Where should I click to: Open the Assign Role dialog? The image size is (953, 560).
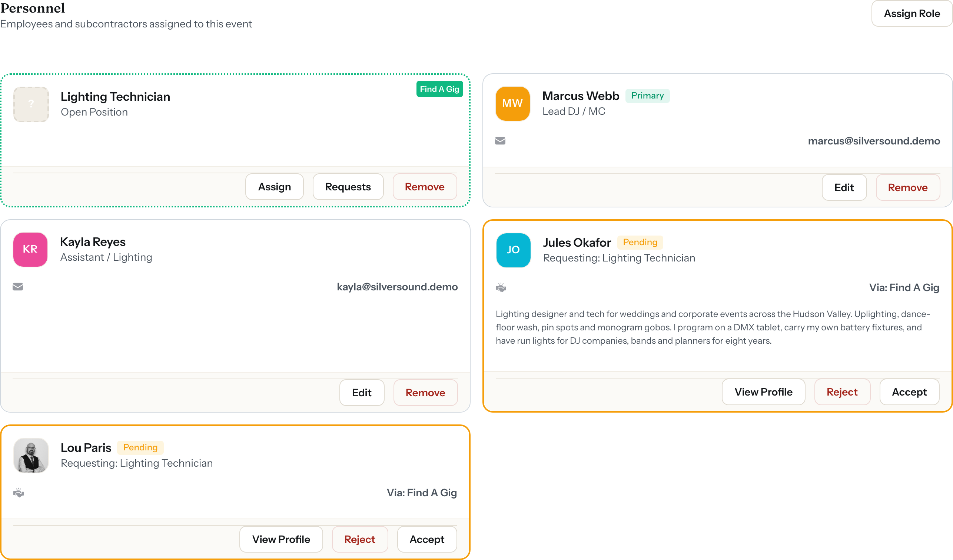tap(912, 14)
